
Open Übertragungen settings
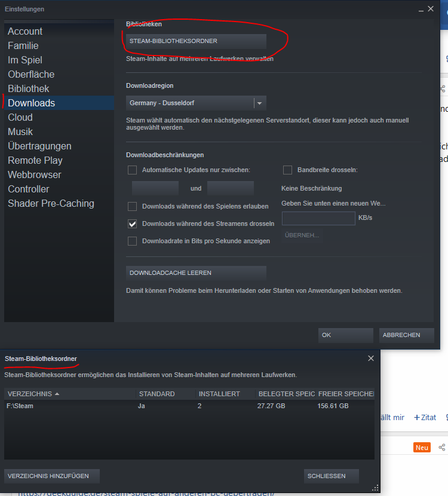[x=59, y=146]
